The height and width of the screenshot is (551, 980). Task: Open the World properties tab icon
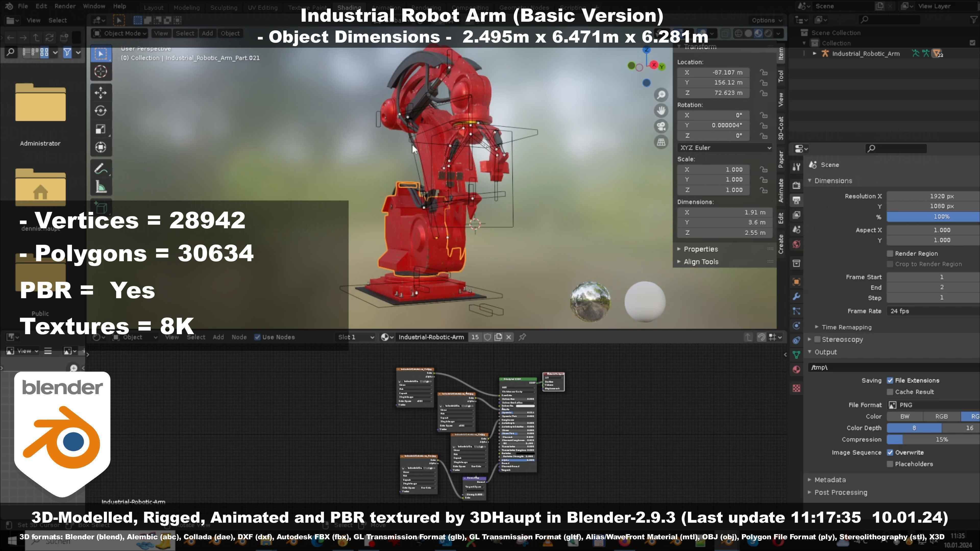point(796,244)
